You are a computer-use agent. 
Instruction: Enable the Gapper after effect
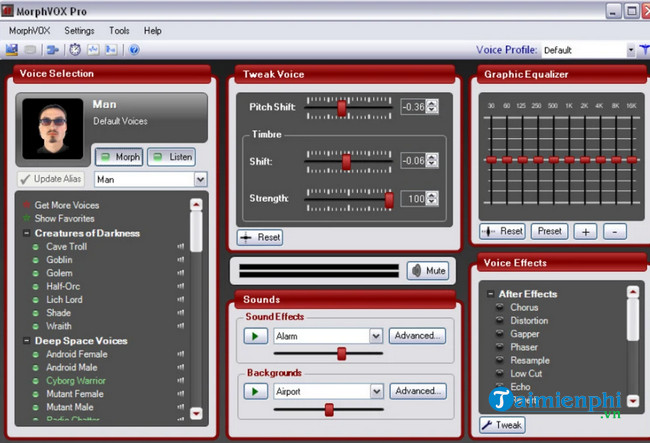(500, 334)
